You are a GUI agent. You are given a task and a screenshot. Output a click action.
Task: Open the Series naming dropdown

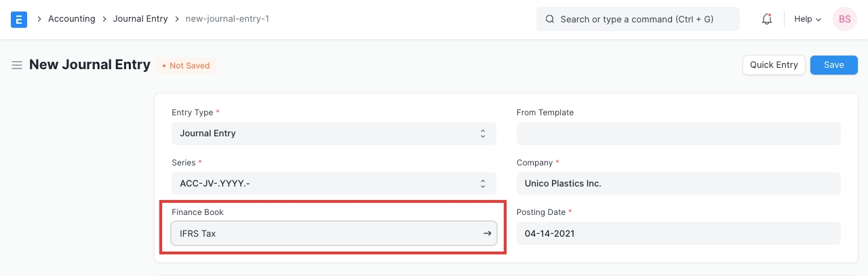333,183
